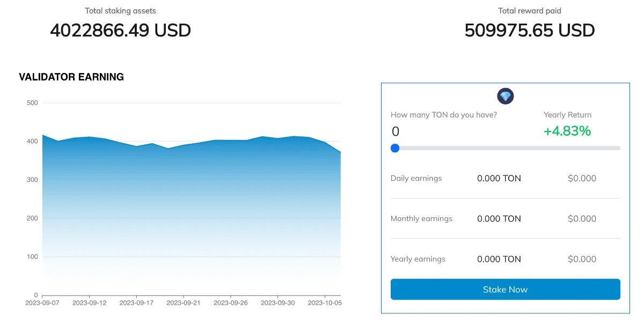The width and height of the screenshot is (644, 323).
Task: Click the 500 y-axis label on chart
Action: coord(32,103)
